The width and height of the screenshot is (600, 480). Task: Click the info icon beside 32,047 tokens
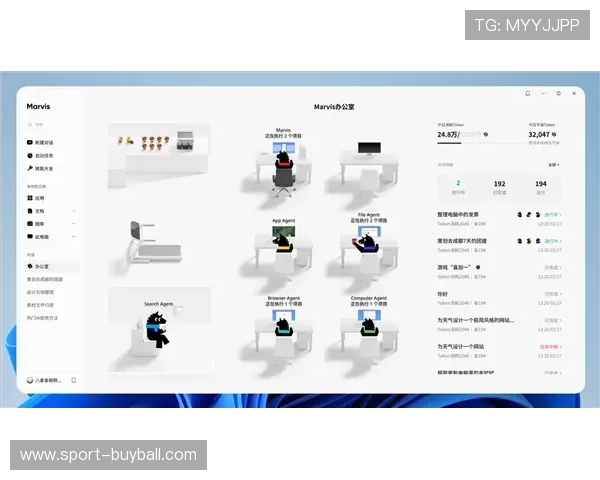pyautogui.click(x=554, y=134)
